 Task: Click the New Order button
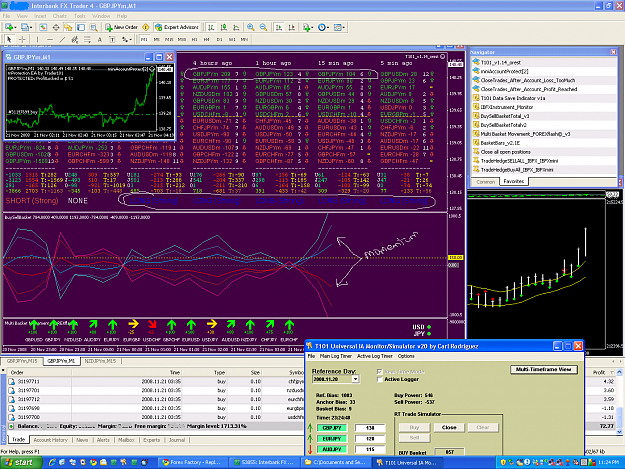(x=122, y=27)
